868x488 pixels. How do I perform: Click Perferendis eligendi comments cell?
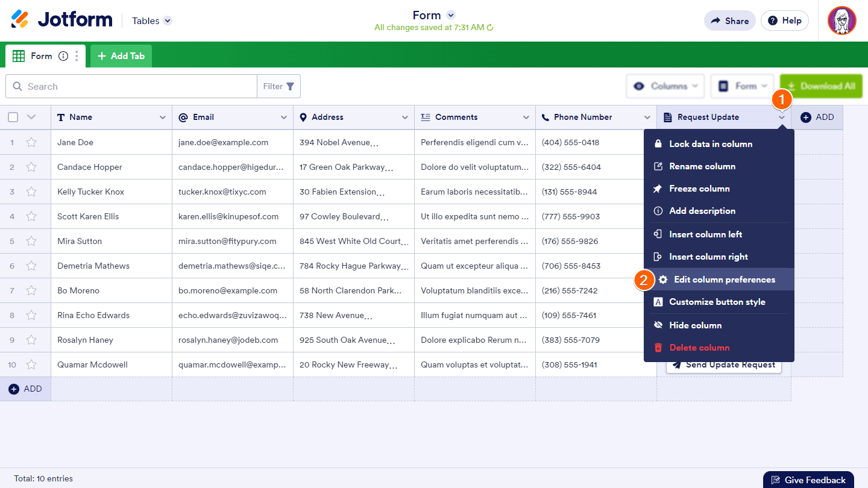[x=475, y=143]
